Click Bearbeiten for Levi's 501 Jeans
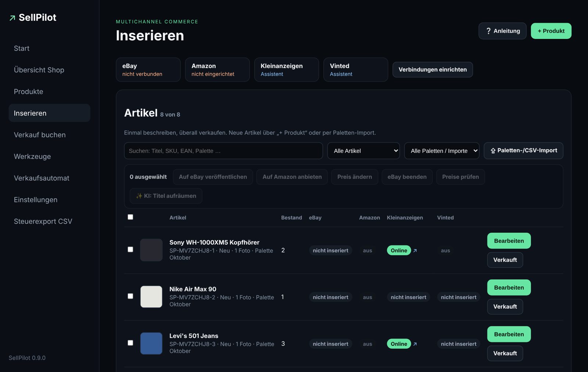The width and height of the screenshot is (588, 372). pos(509,334)
